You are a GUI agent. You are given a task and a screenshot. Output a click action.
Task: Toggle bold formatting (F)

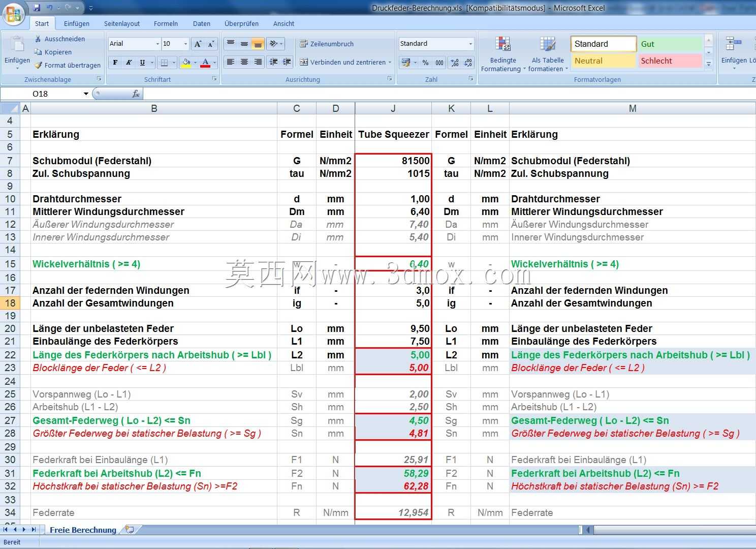115,62
